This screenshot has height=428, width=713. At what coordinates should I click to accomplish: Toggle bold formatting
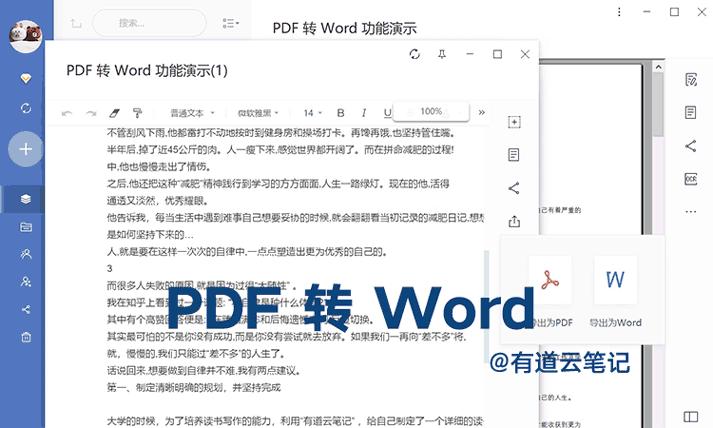click(x=340, y=113)
